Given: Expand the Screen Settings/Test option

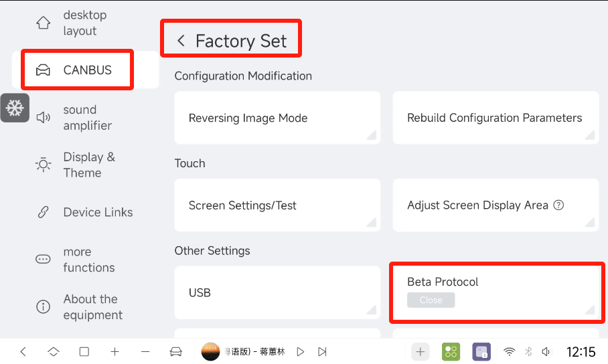Looking at the screenshot, I should pyautogui.click(x=277, y=205).
